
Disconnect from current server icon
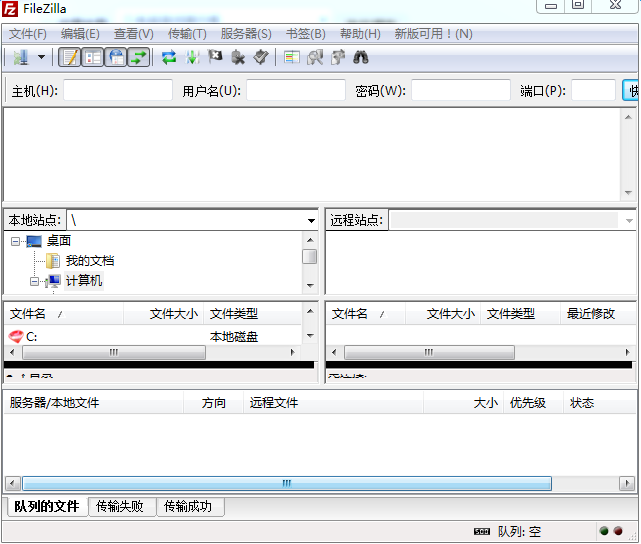[x=238, y=57]
